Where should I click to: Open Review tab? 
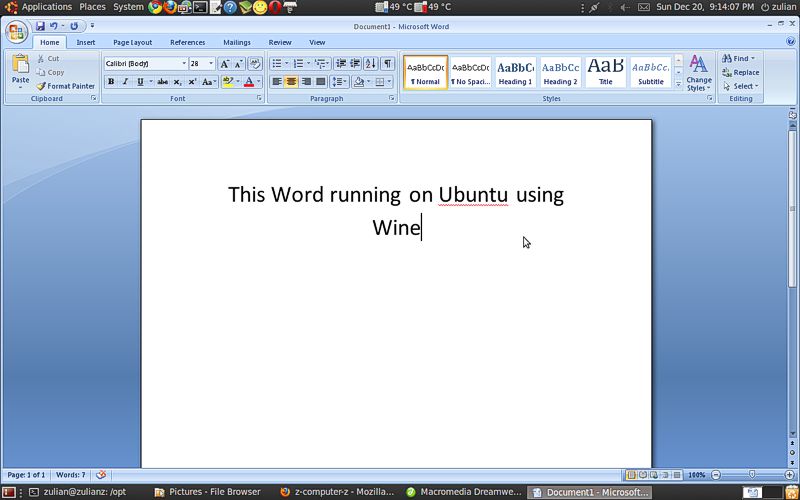click(280, 42)
